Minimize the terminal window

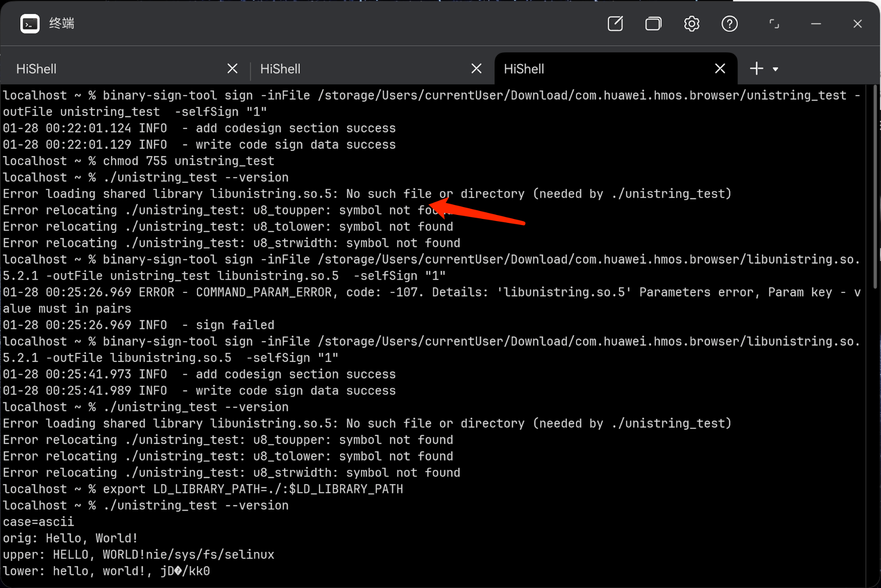point(816,24)
